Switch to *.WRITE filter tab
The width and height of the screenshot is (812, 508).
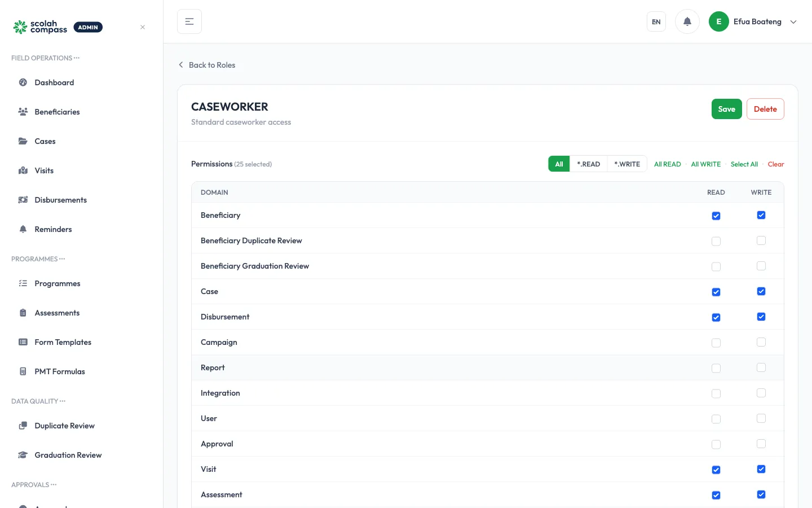click(627, 164)
